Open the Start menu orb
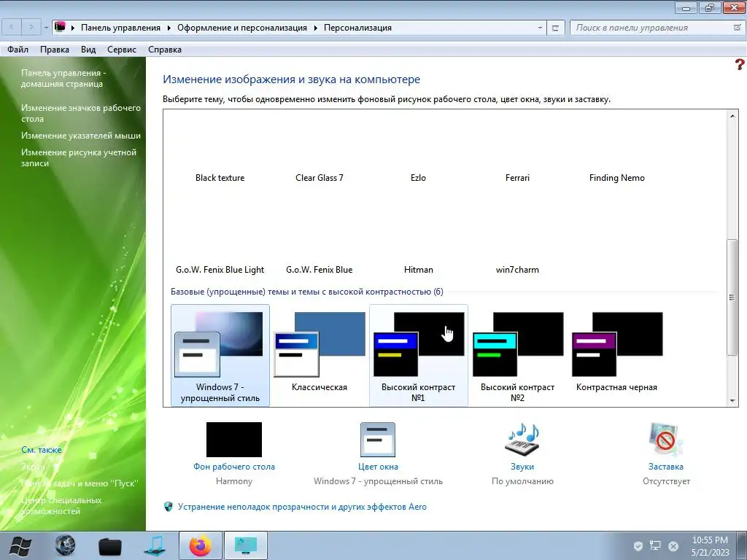This screenshot has height=560, width=747. (x=20, y=545)
